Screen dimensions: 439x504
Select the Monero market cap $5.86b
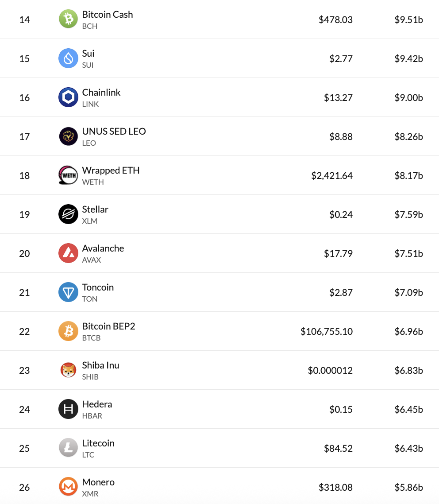(408, 488)
